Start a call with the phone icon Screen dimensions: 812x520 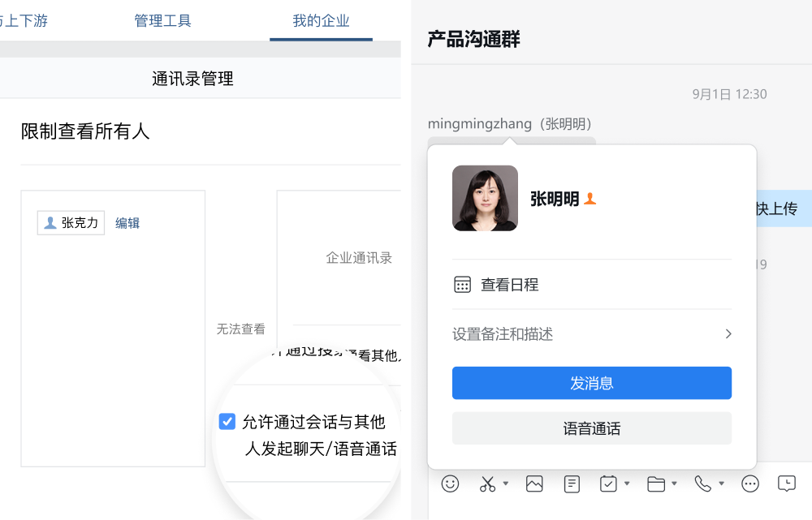[x=702, y=483]
